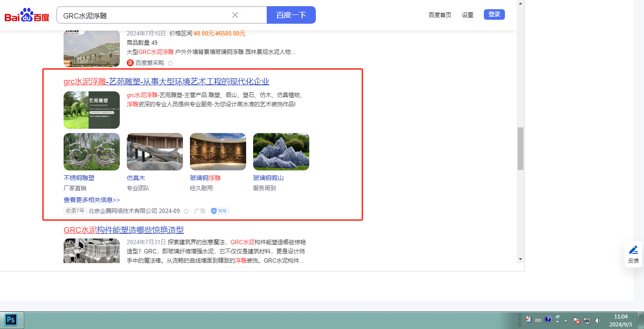Click the page scrollbar up arrow
The height and width of the screenshot is (329, 644).
click(x=521, y=4)
